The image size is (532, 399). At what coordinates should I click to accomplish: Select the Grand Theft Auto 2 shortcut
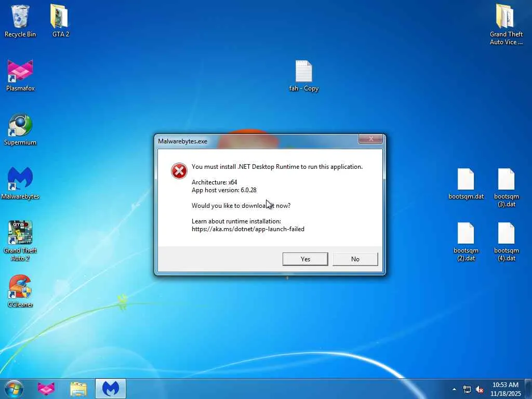(20, 241)
